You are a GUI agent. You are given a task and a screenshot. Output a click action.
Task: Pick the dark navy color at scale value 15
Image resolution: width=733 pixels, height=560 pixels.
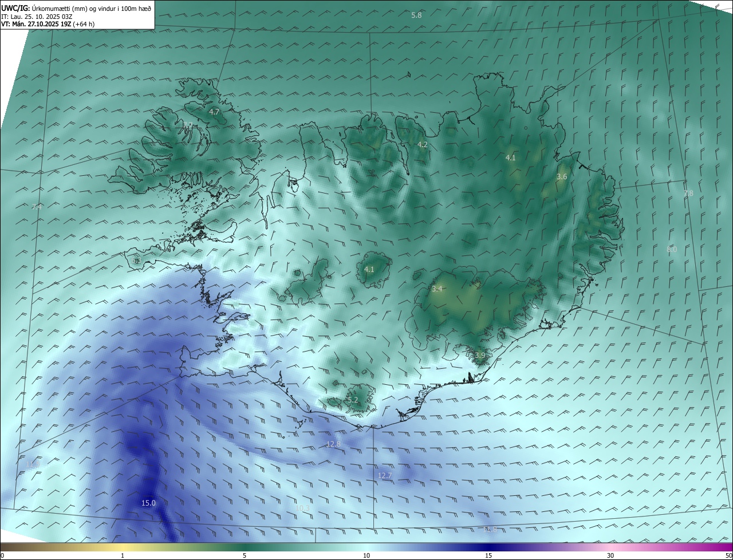click(488, 547)
